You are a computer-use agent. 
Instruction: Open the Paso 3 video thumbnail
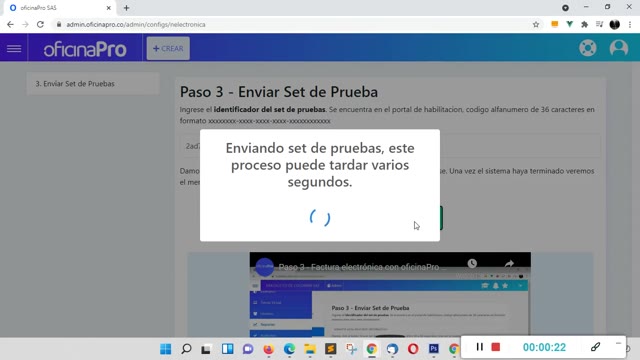click(x=390, y=294)
